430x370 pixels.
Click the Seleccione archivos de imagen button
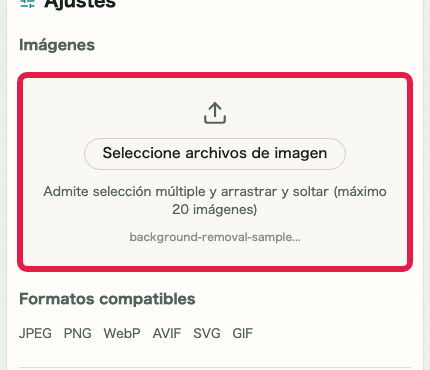tap(215, 154)
